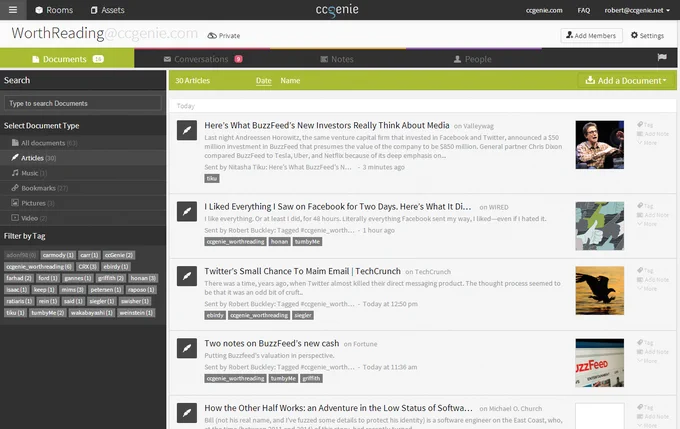The height and width of the screenshot is (429, 680).
Task: Open Twitter's Small Chance To Maim Email article
Action: tap(302, 271)
